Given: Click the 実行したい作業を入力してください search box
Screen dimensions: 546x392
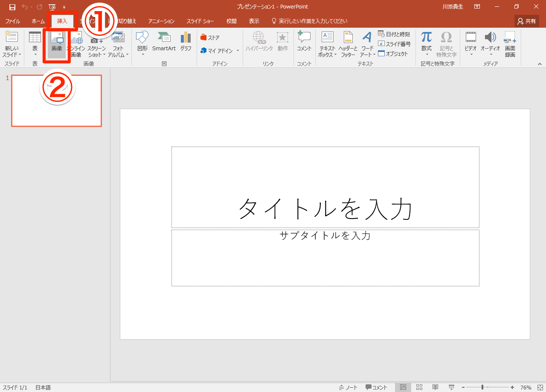Looking at the screenshot, I should pos(309,21).
